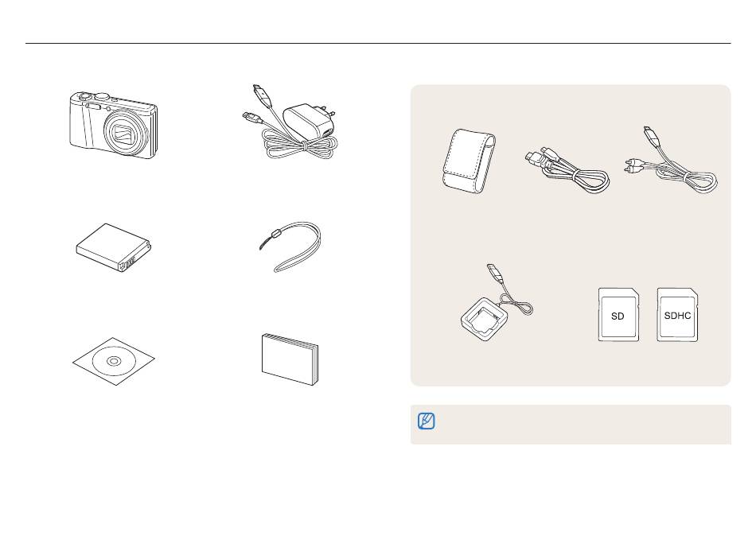Click the SD memory card
The image size is (756, 559).
pos(618,315)
